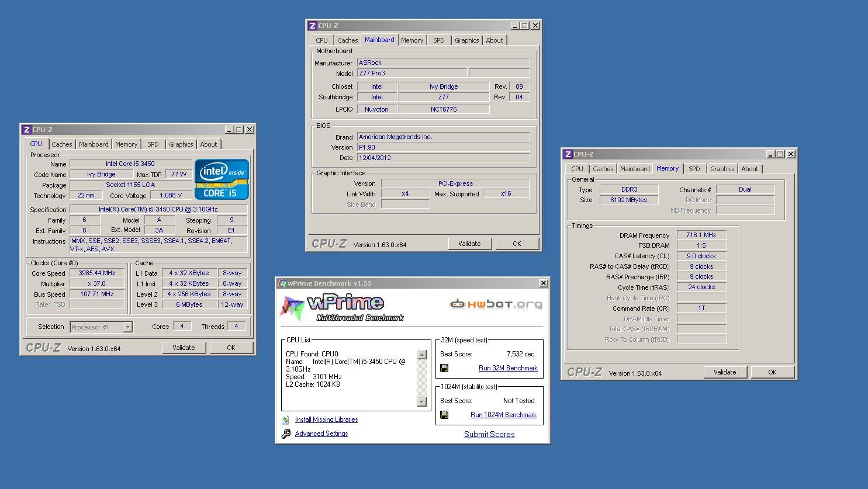Click the CPU-Z title icon in Mainboard window
Viewport: 868px width, 489px height.
pos(313,26)
